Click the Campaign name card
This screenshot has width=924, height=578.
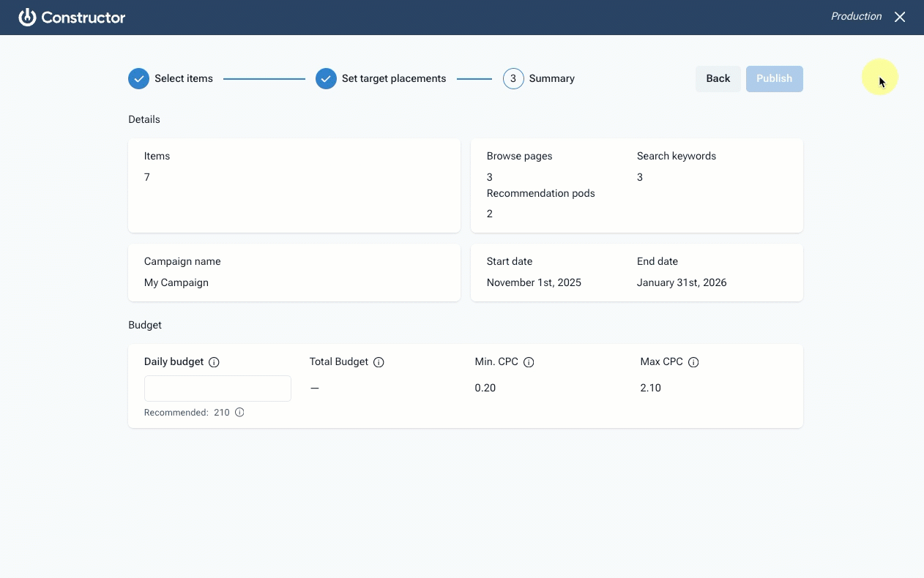tap(294, 272)
